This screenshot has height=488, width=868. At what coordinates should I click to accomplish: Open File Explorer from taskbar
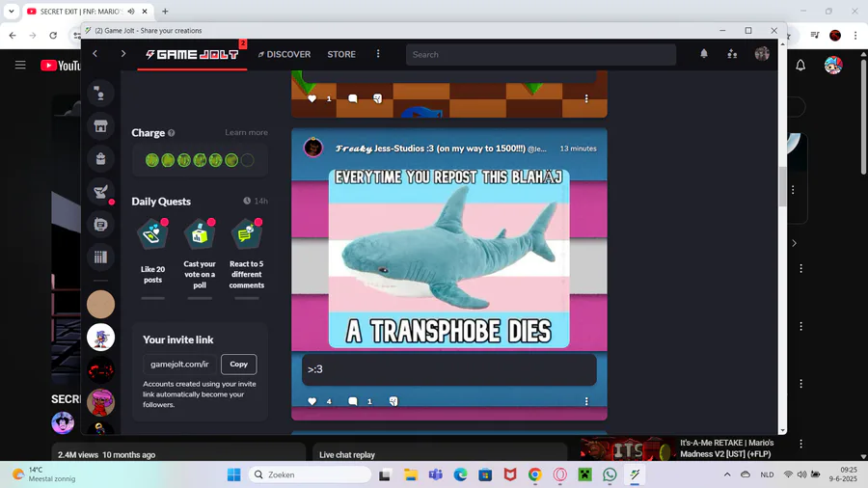click(410, 474)
